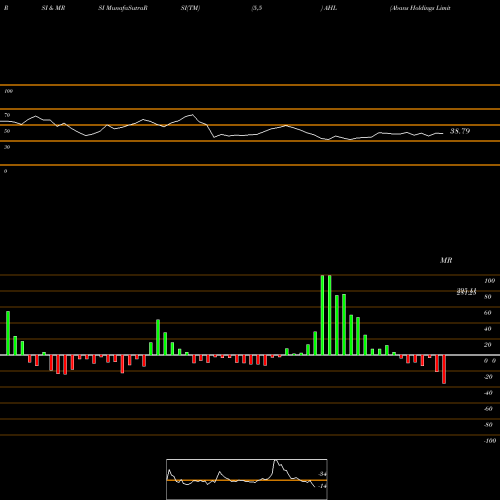The width and height of the screenshot is (500, 500).
Task: Click the MR axis label -40
Action: coord(488,393)
